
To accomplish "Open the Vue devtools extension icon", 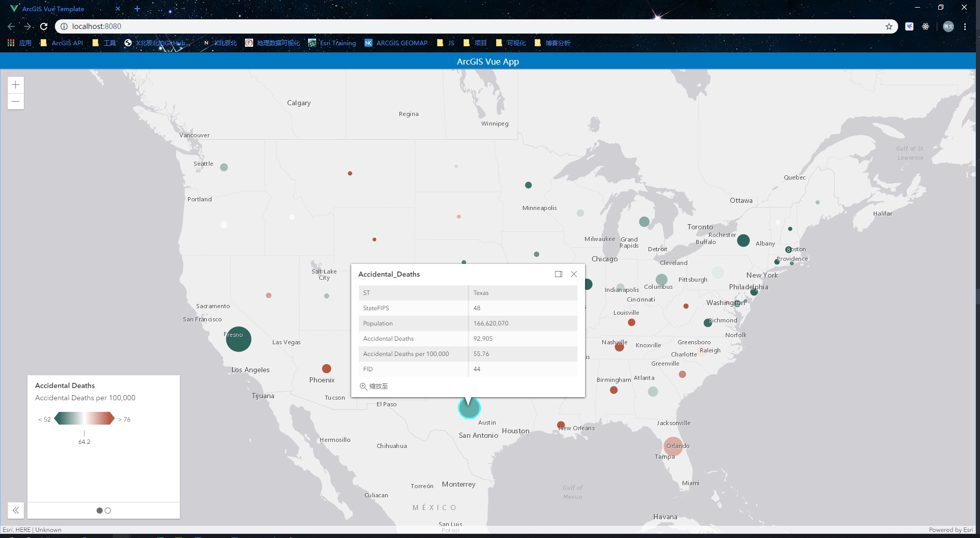I will coord(909,26).
